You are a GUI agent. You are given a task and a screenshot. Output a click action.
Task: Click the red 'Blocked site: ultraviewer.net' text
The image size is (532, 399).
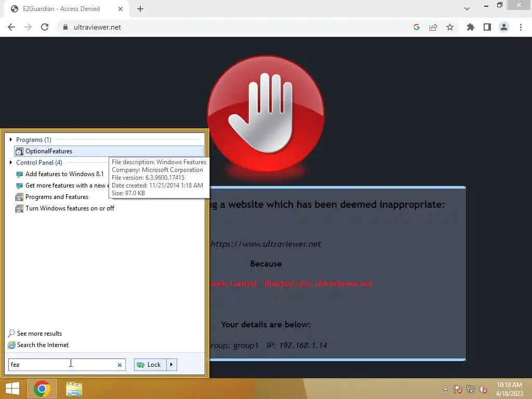[x=318, y=284]
